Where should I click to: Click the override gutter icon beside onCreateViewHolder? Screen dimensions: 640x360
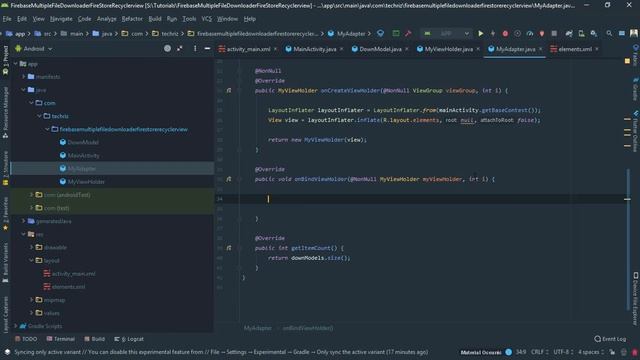(229, 90)
